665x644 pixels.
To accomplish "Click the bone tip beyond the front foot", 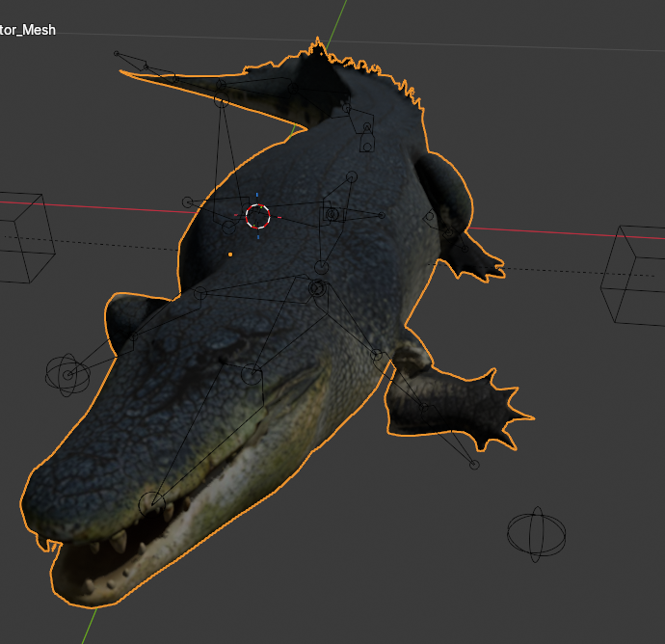I will pyautogui.click(x=474, y=465).
